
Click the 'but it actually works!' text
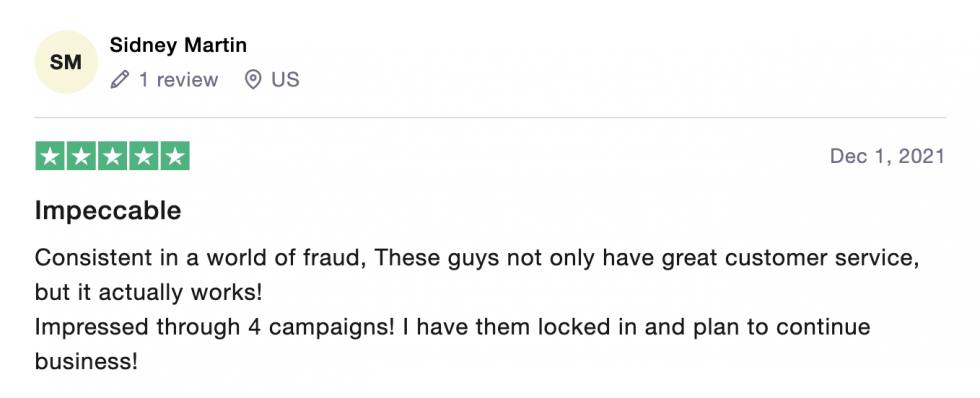coord(149,292)
